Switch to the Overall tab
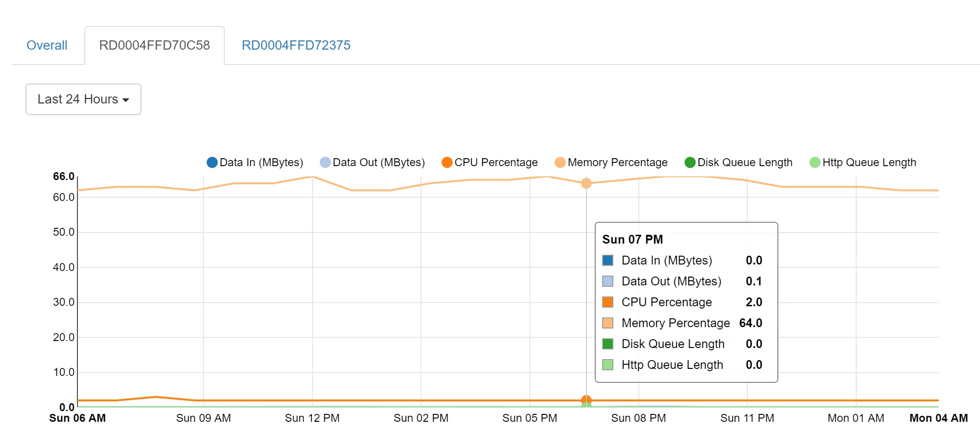 (47, 45)
